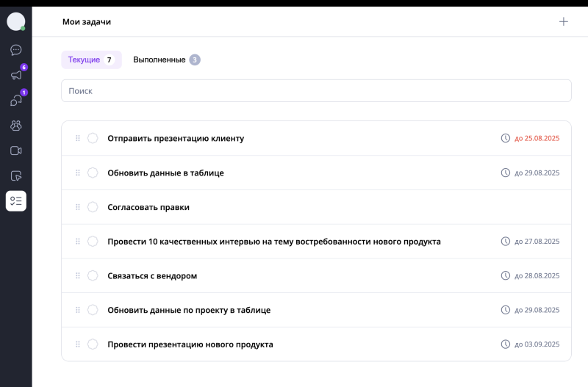Tick the 'Связаться с вендором' checkbox

(93, 275)
